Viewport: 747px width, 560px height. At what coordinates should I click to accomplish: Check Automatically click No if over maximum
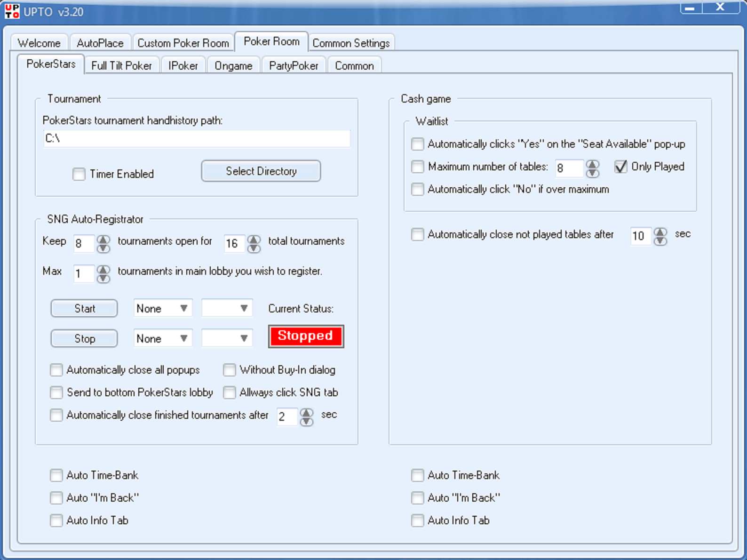click(418, 189)
